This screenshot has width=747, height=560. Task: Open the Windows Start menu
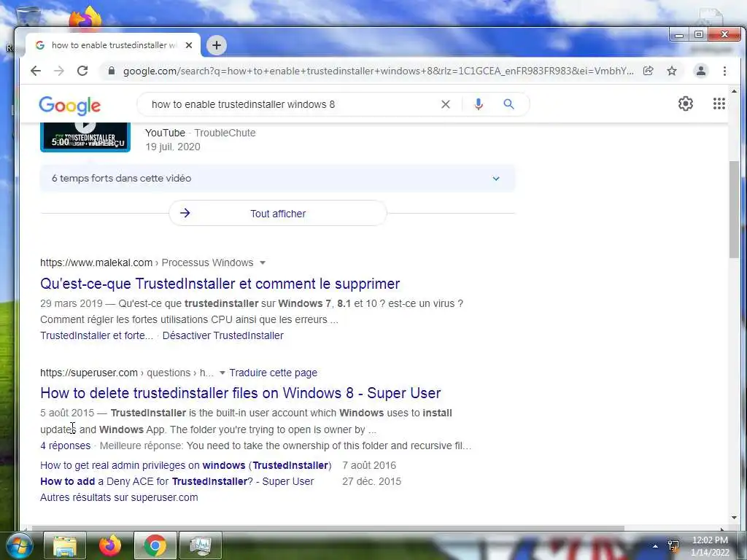(18, 545)
